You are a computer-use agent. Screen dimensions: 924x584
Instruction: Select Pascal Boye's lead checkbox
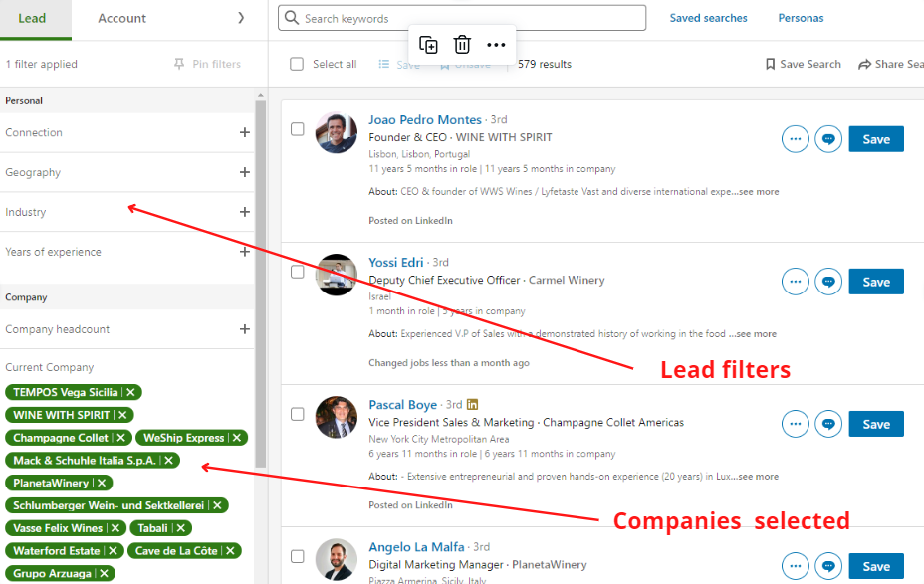(297, 414)
